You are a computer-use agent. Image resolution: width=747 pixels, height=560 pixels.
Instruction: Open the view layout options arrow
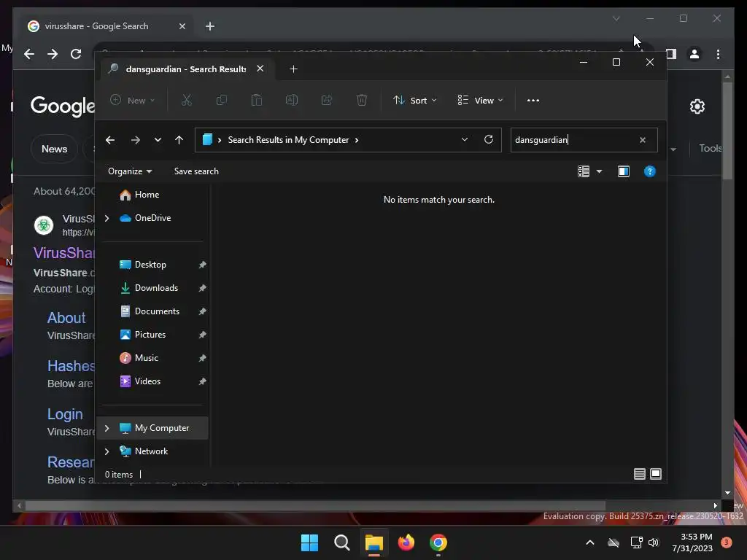click(x=600, y=171)
